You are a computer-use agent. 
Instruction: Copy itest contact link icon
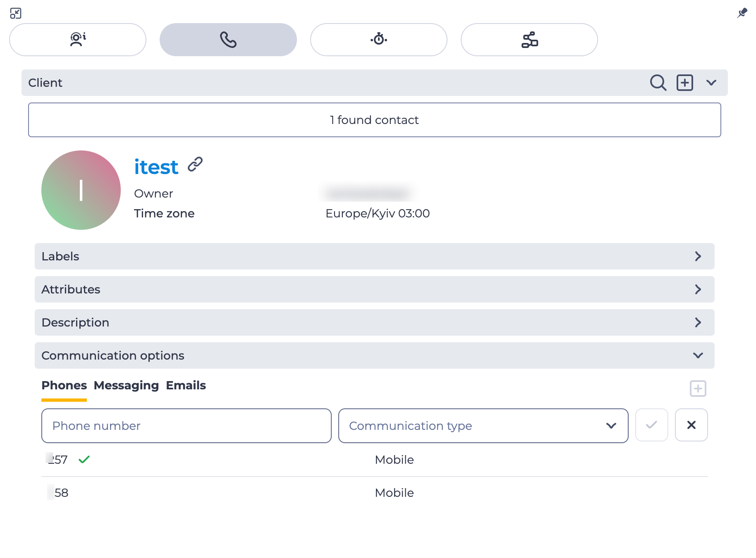(195, 164)
